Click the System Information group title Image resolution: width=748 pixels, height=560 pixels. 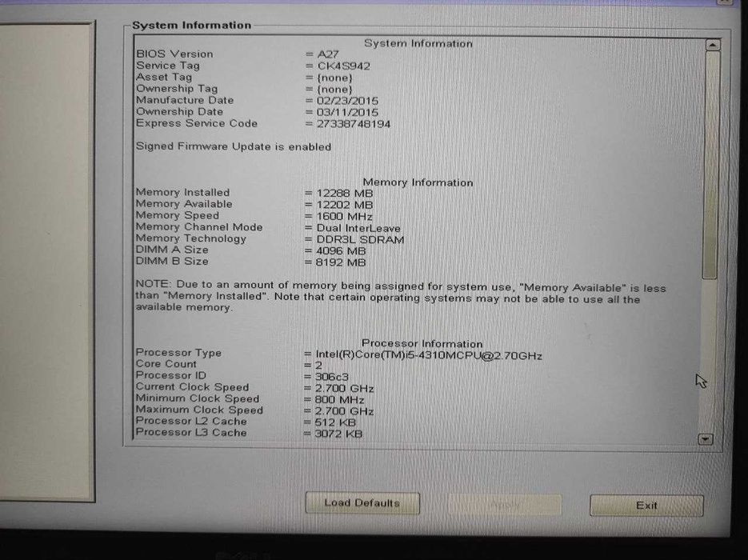tap(192, 26)
